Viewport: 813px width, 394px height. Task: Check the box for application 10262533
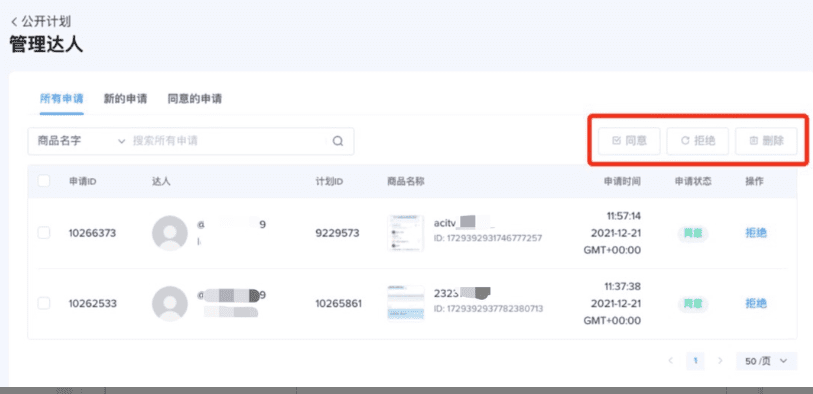(44, 303)
